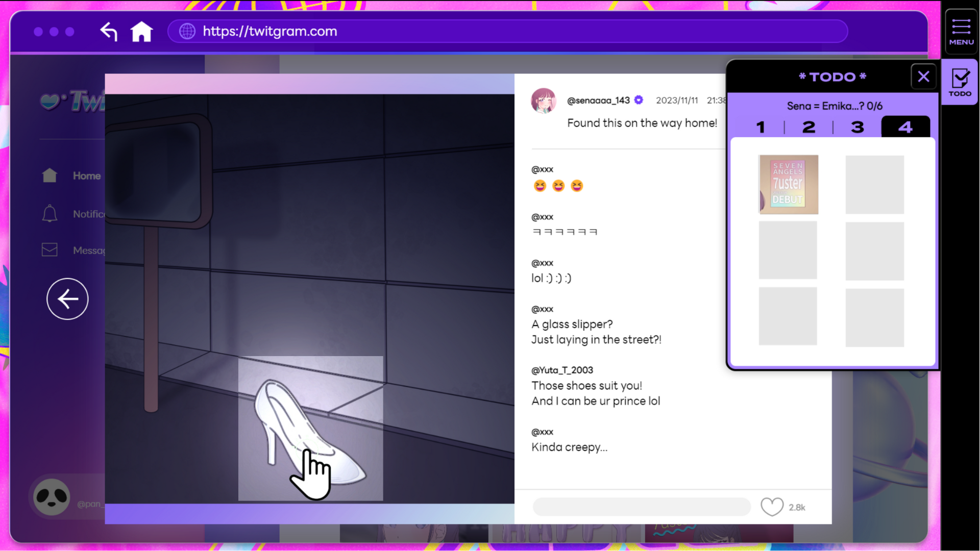Click the browser back arrow icon
The height and width of the screenshot is (551, 980).
point(109,32)
